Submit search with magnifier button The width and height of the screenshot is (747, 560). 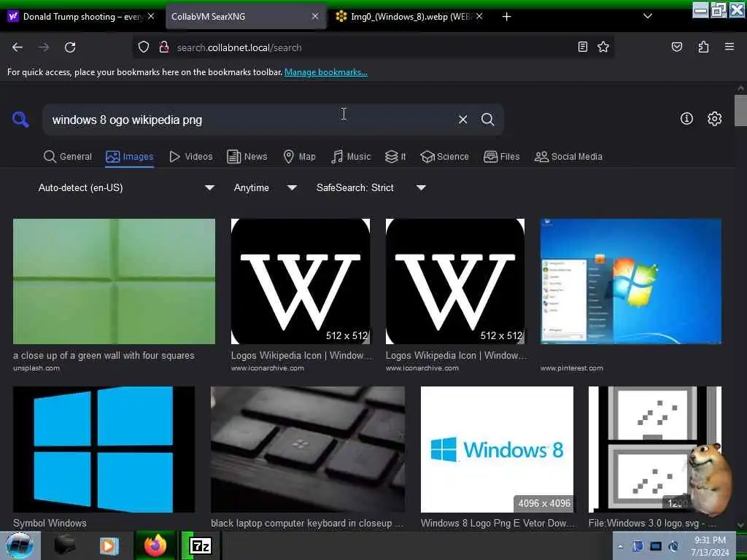tap(487, 120)
